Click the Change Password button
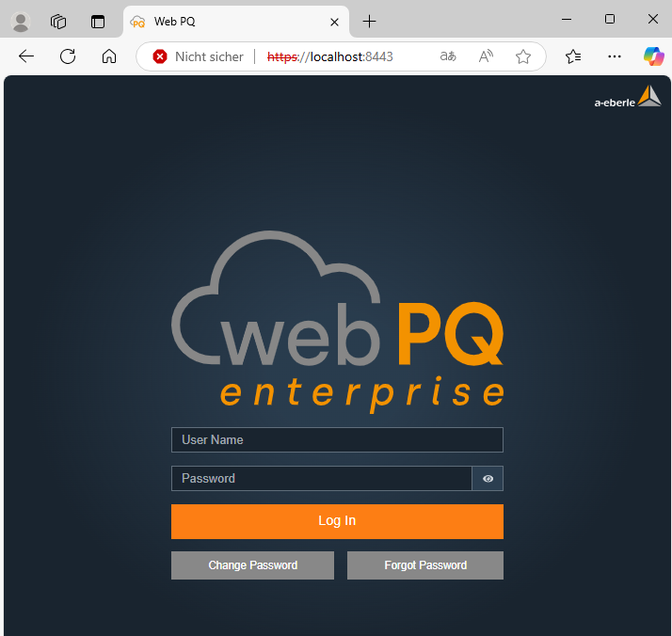 pyautogui.click(x=252, y=565)
